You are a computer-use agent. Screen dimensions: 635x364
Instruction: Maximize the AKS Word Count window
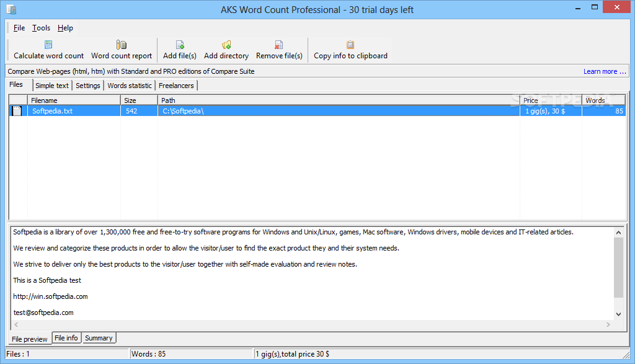coord(595,7)
